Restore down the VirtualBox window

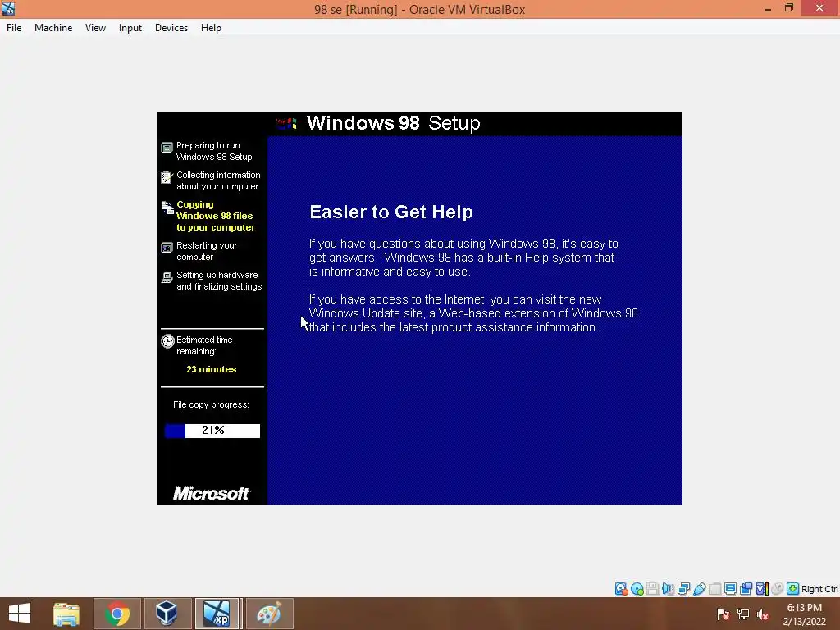(788, 8)
